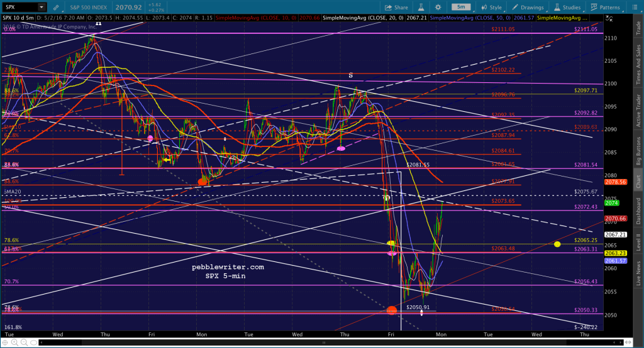The image size is (644, 348).
Task: Click the last price 2070.92 display
Action: 129,7
